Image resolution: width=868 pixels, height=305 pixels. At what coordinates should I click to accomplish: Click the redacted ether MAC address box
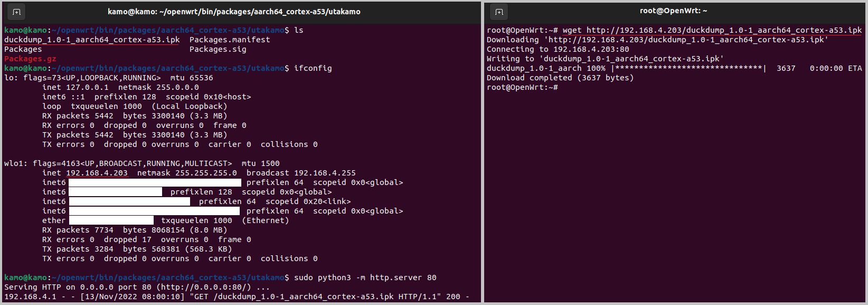tap(111, 220)
